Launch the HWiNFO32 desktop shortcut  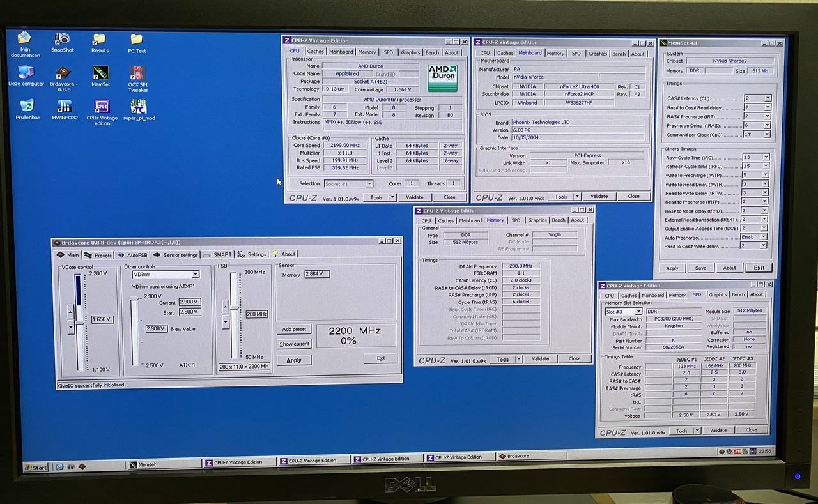pos(65,109)
